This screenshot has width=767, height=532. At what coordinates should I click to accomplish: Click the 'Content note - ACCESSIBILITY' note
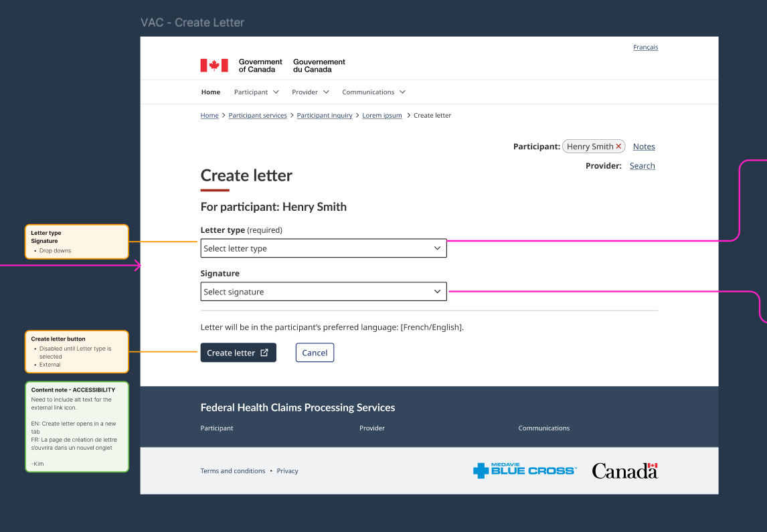[77, 427]
